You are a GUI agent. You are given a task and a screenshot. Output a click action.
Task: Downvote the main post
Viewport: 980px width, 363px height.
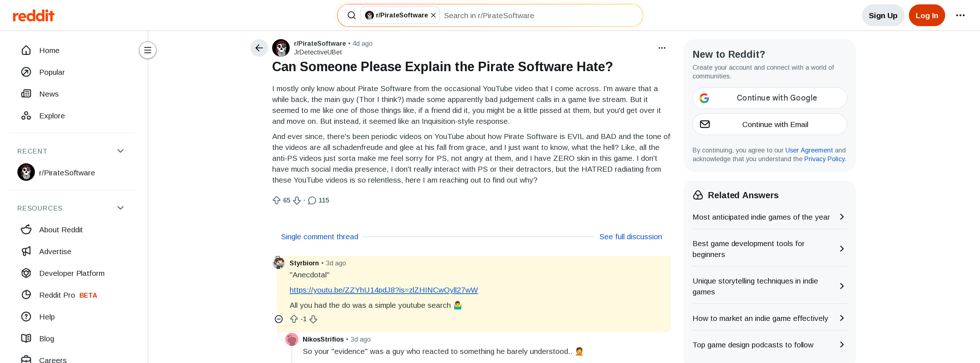tap(297, 200)
